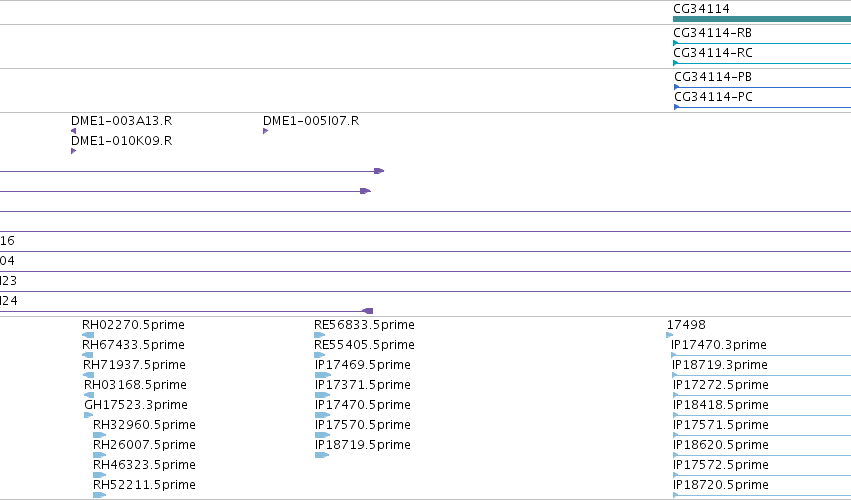The image size is (851, 500).
Task: Select transcript CG34114-RB label
Action: (713, 33)
